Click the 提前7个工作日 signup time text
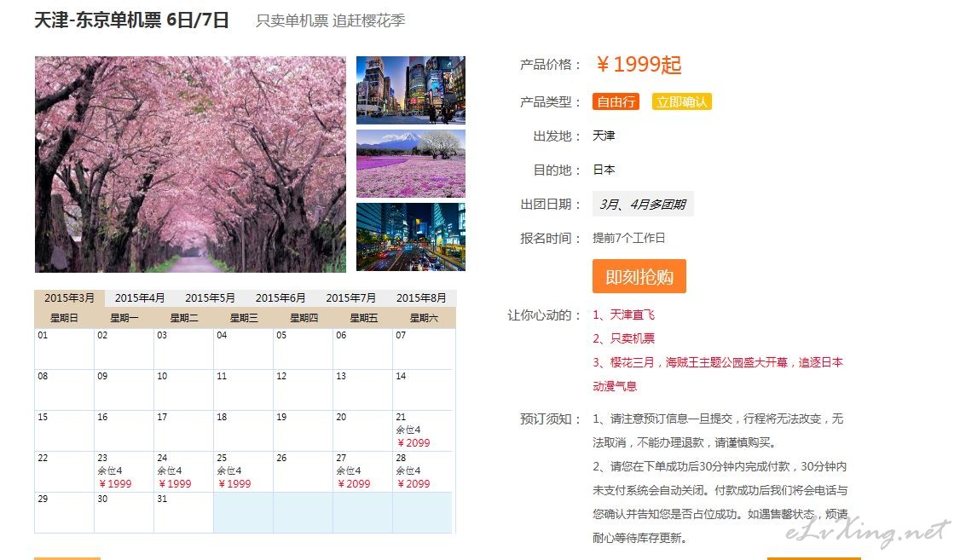 coord(629,238)
